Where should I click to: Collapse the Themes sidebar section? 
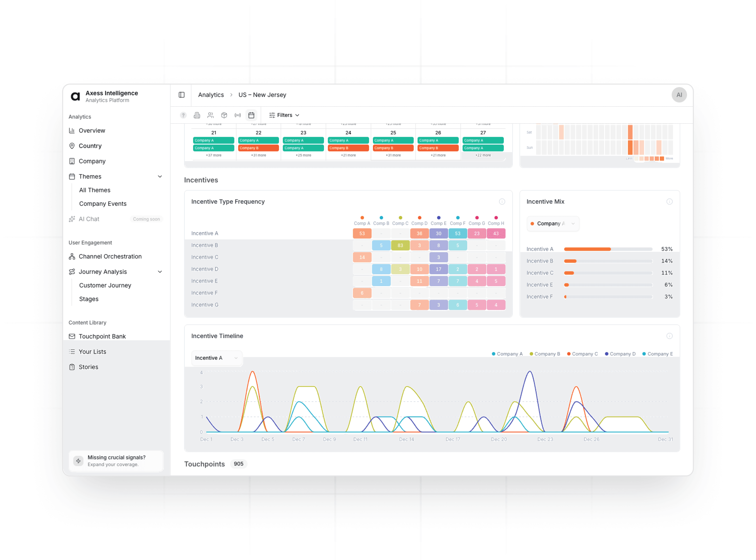coord(160,177)
